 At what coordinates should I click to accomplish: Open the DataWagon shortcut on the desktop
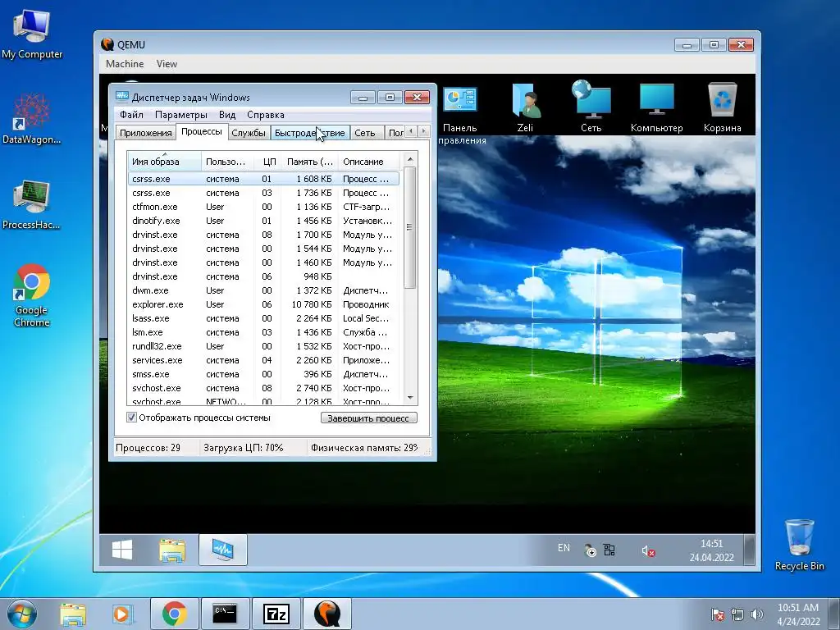[x=32, y=118]
